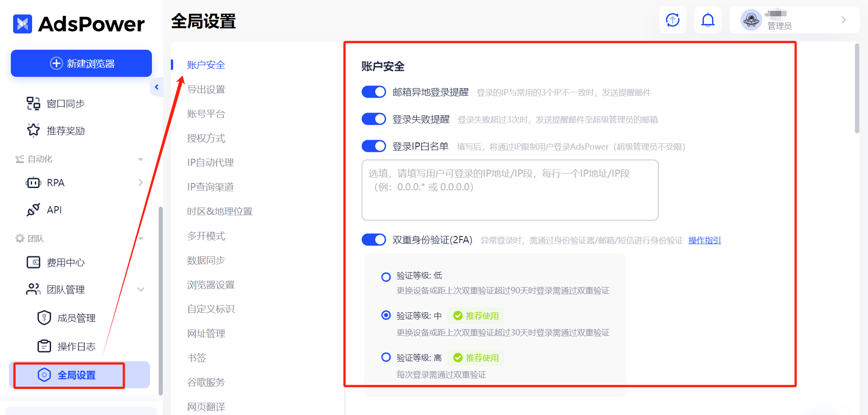Click the 自动化 section icon
Screen dimensions: 868x415
coord(19,159)
